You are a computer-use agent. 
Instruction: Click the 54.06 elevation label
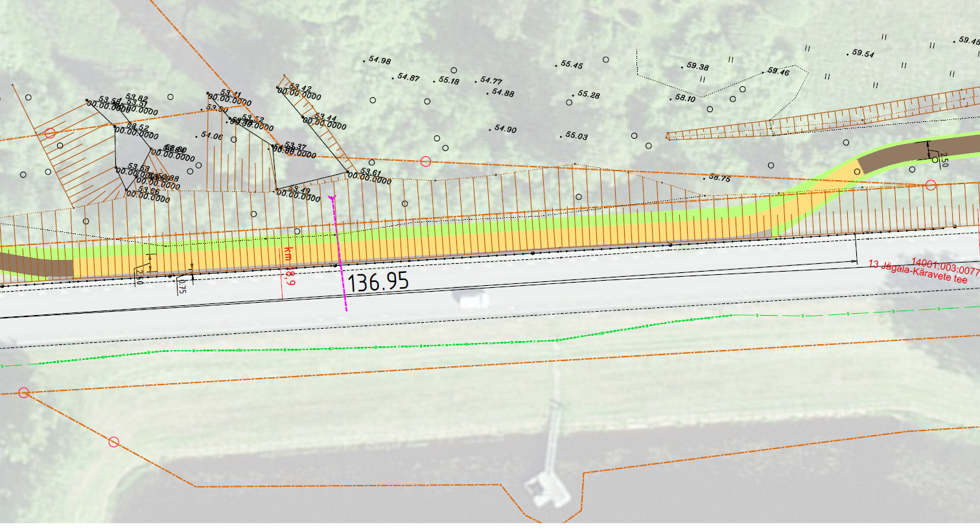tap(211, 136)
